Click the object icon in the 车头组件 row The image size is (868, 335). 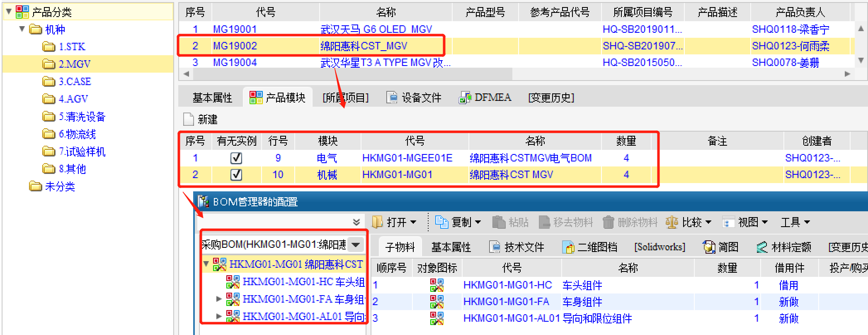pos(437,285)
